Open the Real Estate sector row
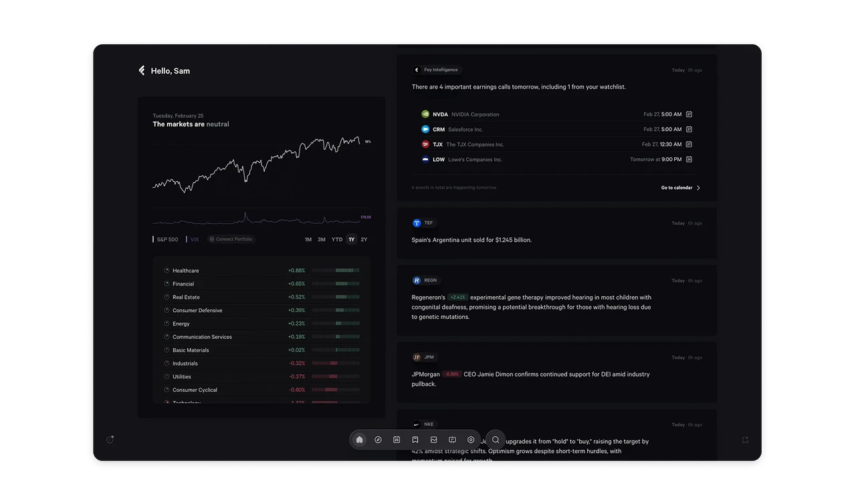 [x=261, y=297]
